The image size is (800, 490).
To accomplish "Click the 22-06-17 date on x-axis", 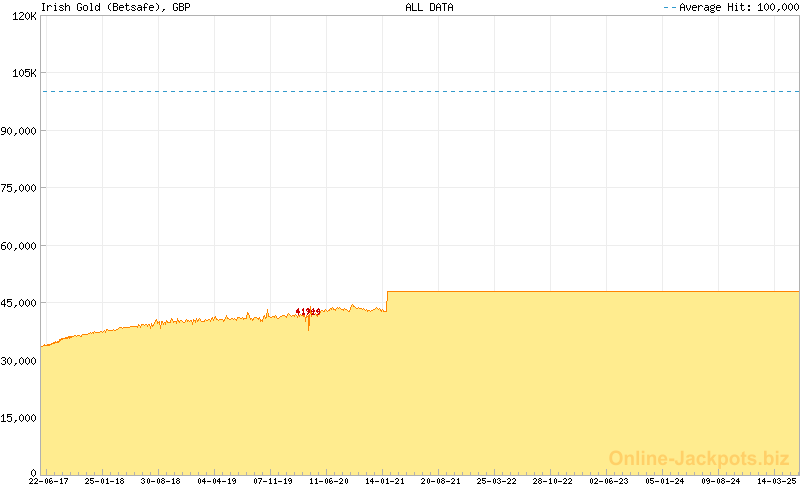I will coord(48,481).
